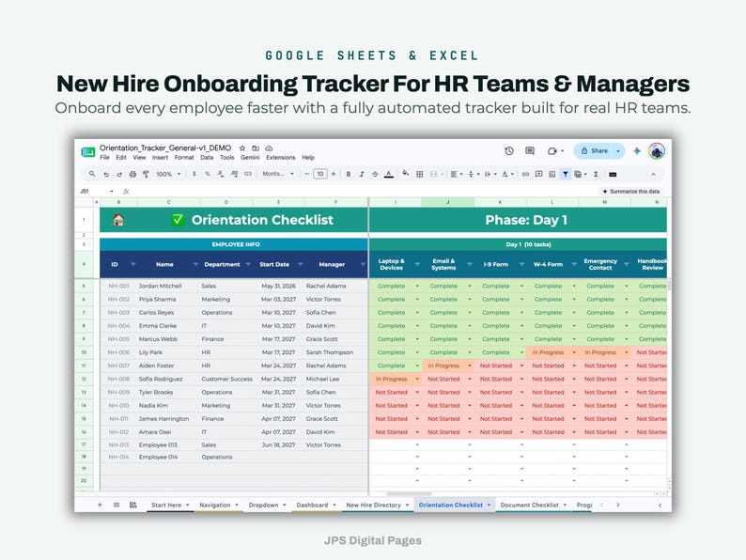746x560 pixels.
Task: Open more number formats 123
Action: (x=248, y=174)
